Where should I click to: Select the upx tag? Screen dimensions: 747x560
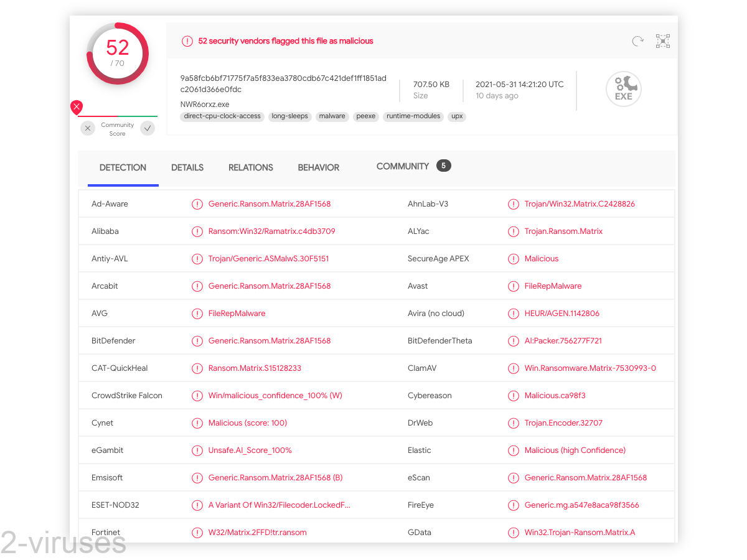pos(457,116)
